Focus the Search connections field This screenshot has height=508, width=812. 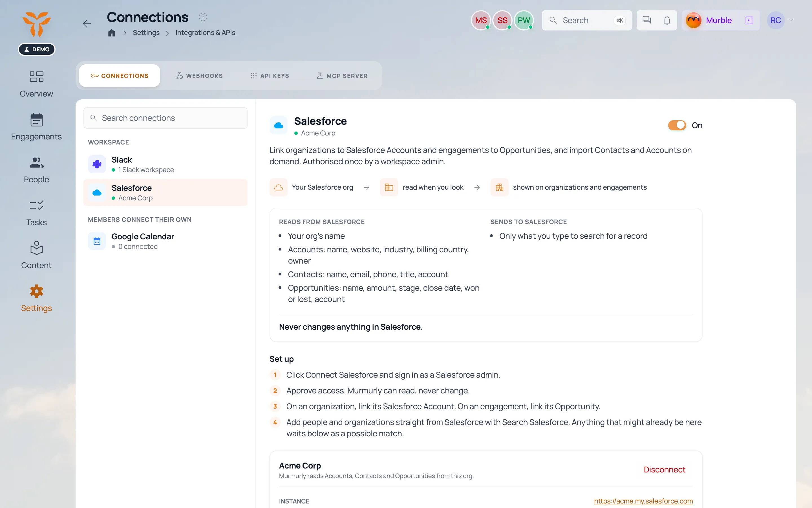pyautogui.click(x=166, y=118)
